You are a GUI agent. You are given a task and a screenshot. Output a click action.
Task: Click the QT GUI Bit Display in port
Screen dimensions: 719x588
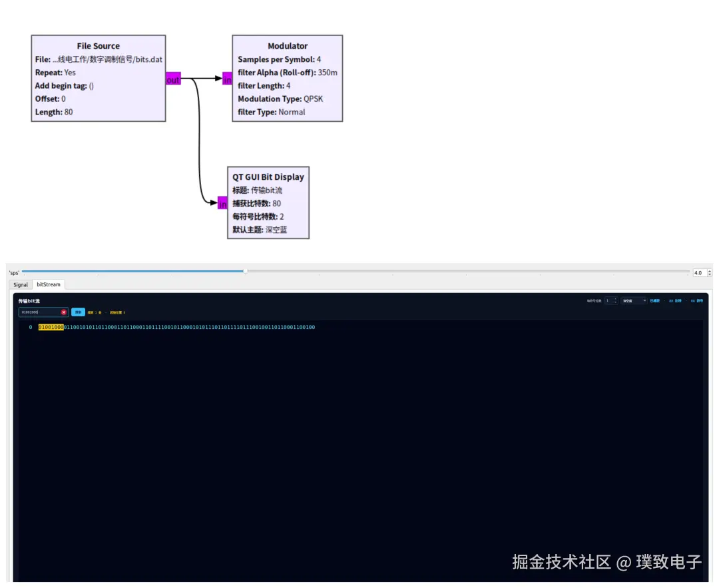coord(222,203)
